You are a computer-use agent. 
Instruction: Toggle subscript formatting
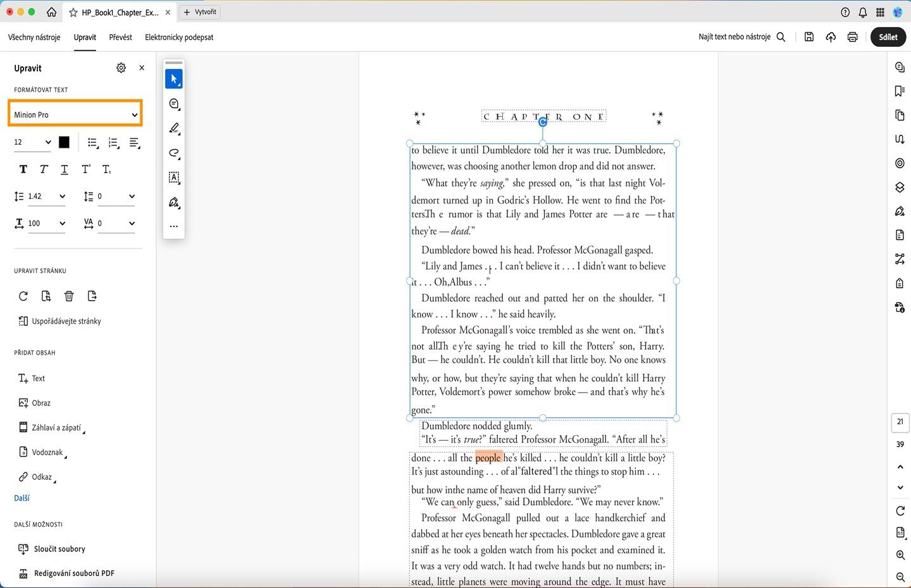[106, 169]
